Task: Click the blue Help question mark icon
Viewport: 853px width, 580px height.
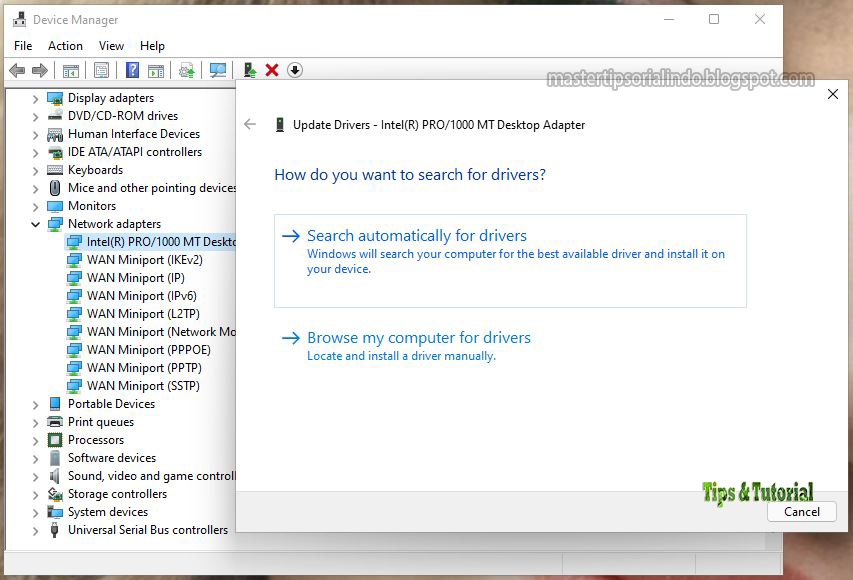Action: click(x=132, y=70)
